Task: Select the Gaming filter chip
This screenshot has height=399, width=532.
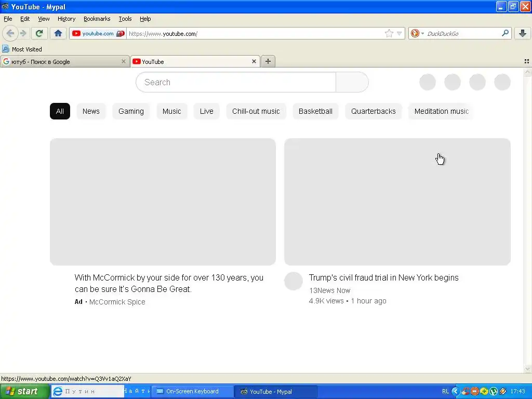Action: click(x=131, y=111)
